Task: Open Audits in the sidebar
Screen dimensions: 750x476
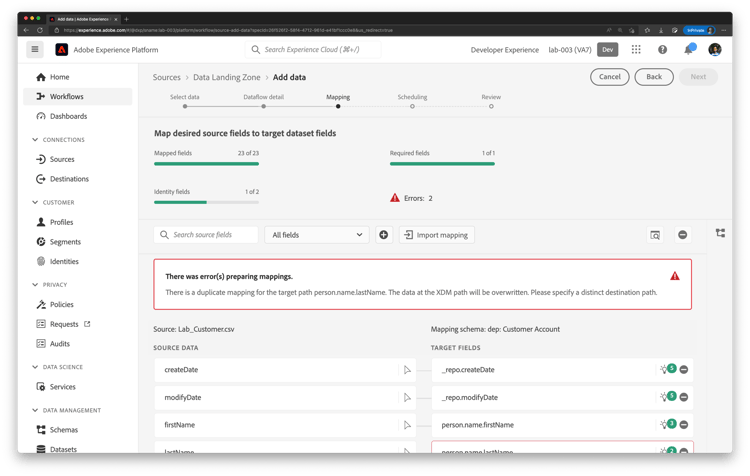Action: point(77,344)
